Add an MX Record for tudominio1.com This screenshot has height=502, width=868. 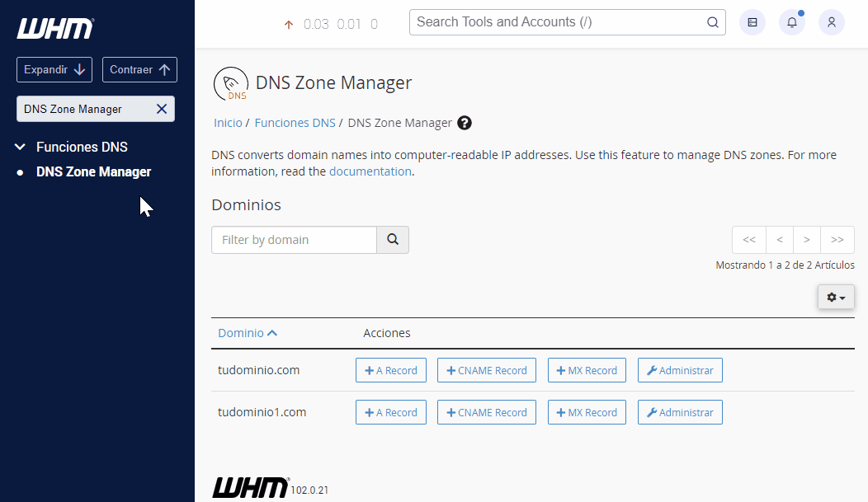tap(587, 412)
